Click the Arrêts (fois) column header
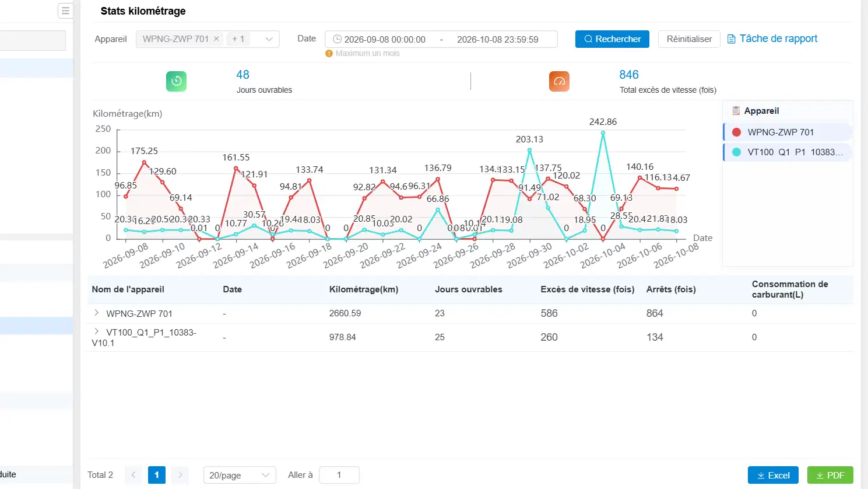Screen dimensions: 868x489 pyautogui.click(x=671, y=289)
